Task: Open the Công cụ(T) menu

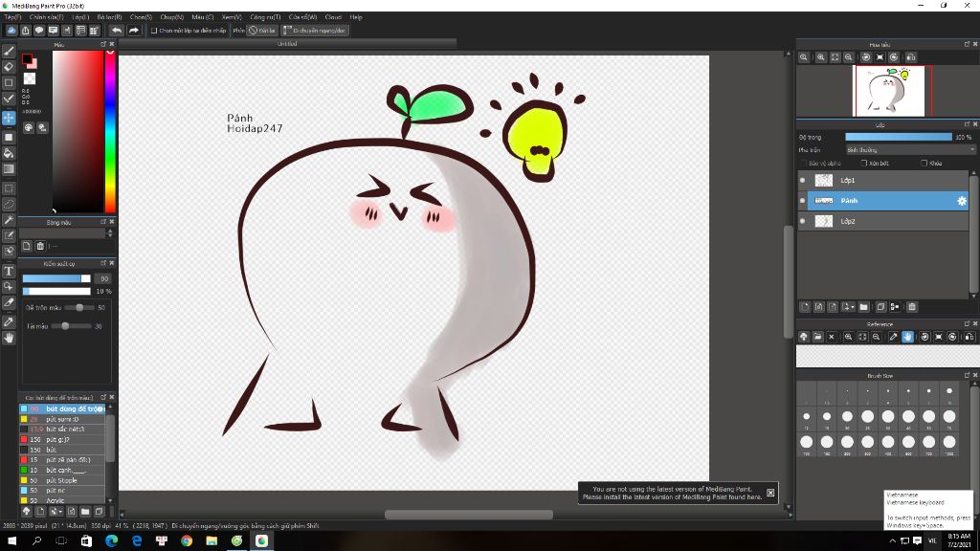Action: pos(265,17)
